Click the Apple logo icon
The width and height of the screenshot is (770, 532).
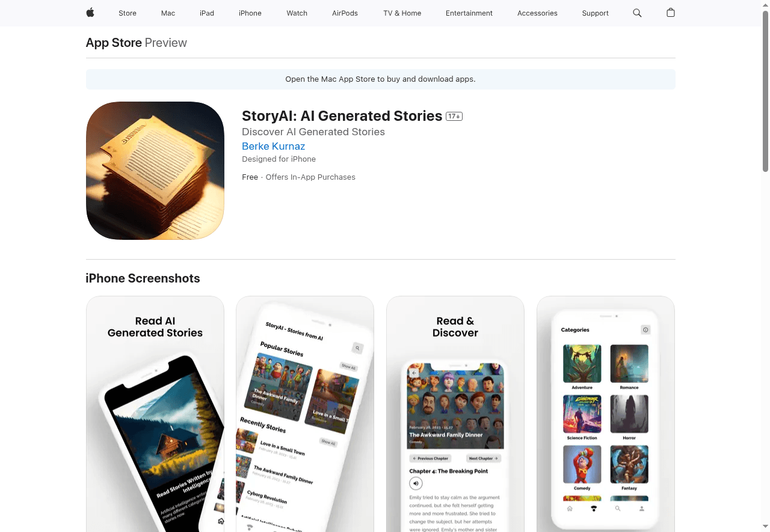tap(90, 13)
